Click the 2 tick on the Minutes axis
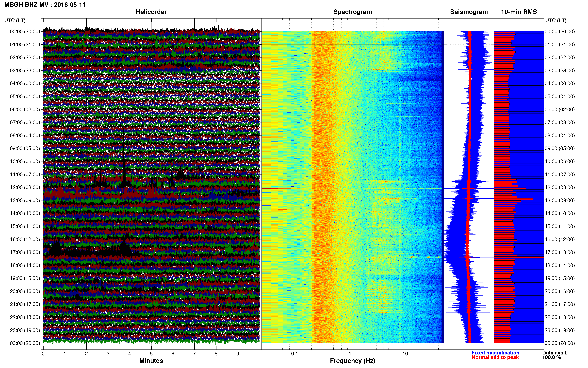 pyautogui.click(x=86, y=354)
